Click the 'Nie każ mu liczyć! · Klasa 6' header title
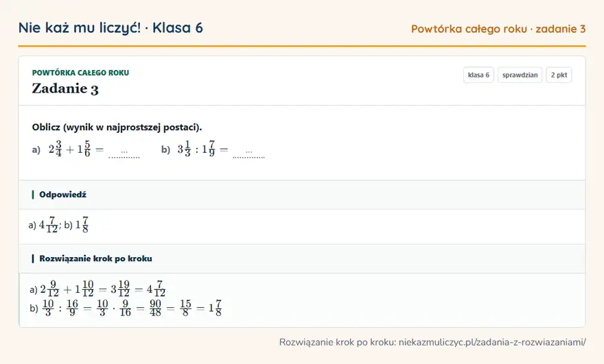 (111, 28)
